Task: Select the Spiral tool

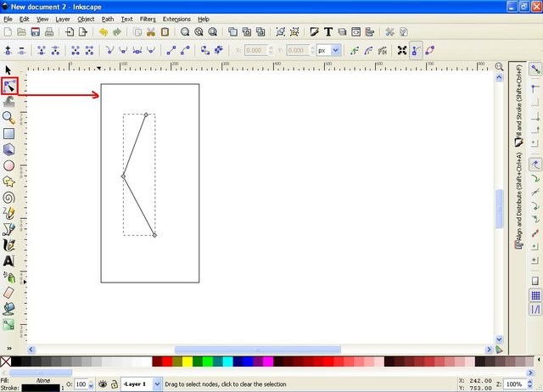Action: coord(8,198)
